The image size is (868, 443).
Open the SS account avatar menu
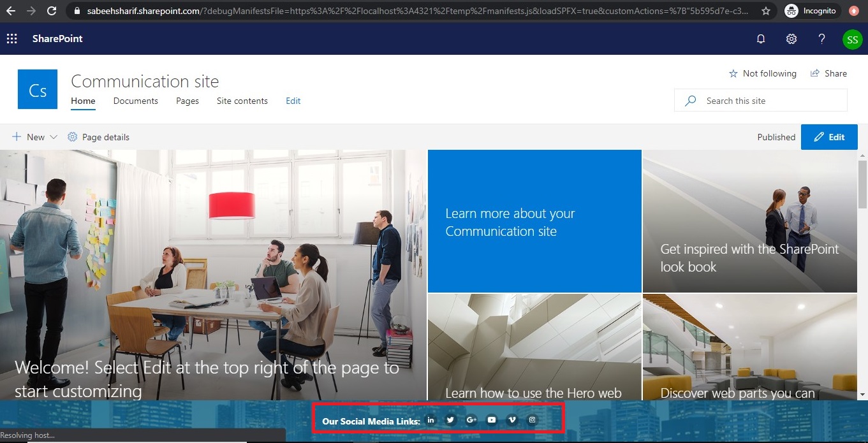pyautogui.click(x=852, y=39)
